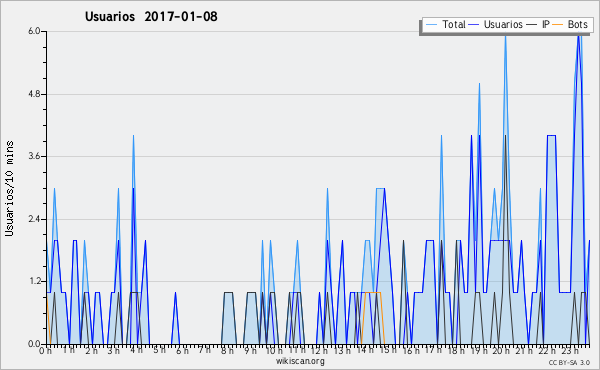
Task: Click the 12 h x-axis label
Action: click(319, 350)
